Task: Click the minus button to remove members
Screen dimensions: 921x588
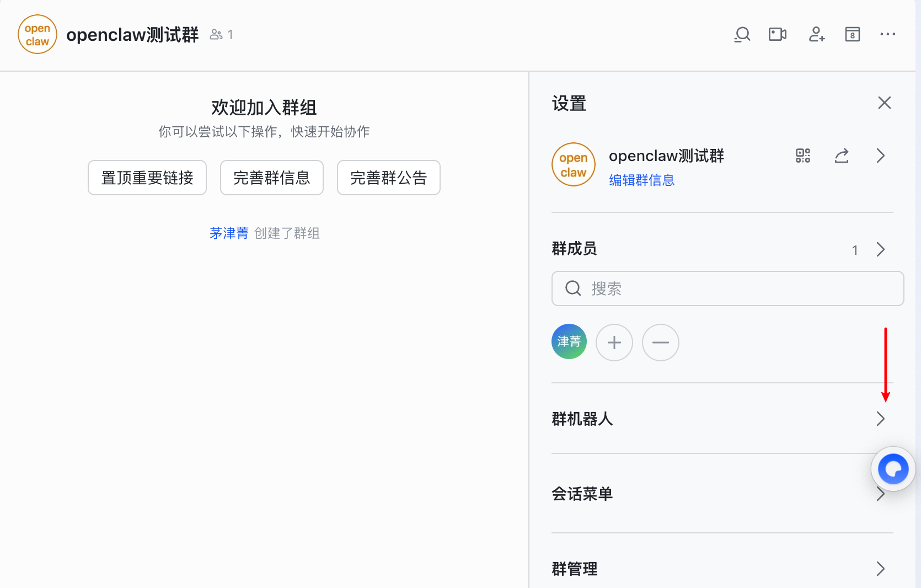Action: (x=661, y=343)
